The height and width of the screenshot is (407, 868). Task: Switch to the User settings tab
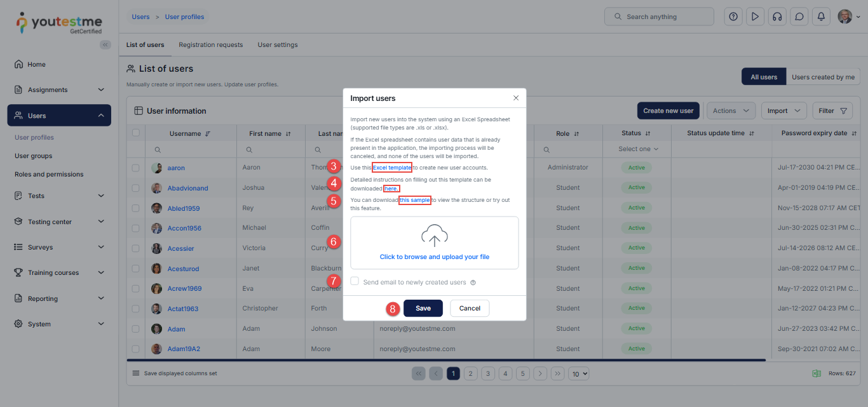tap(278, 45)
